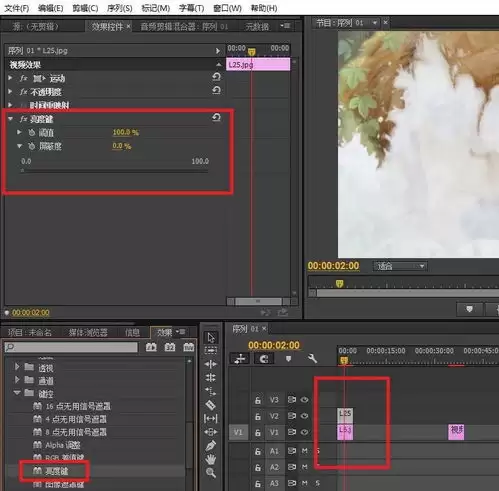Image resolution: width=499 pixels, height=491 pixels.
Task: Toggle snap in timeline
Action: [264, 359]
